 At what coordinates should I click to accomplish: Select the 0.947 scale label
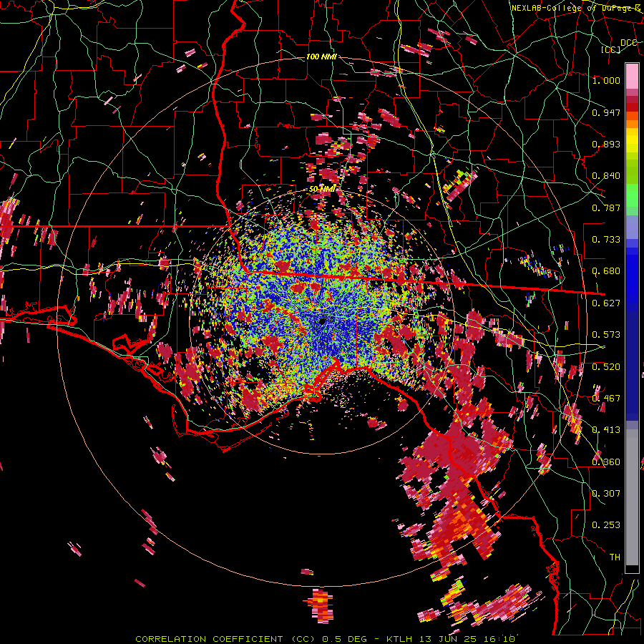tap(606, 112)
